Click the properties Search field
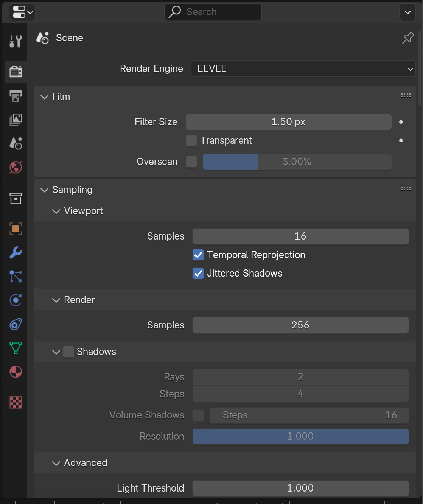Image resolution: width=423 pixels, height=504 pixels. 213,12
